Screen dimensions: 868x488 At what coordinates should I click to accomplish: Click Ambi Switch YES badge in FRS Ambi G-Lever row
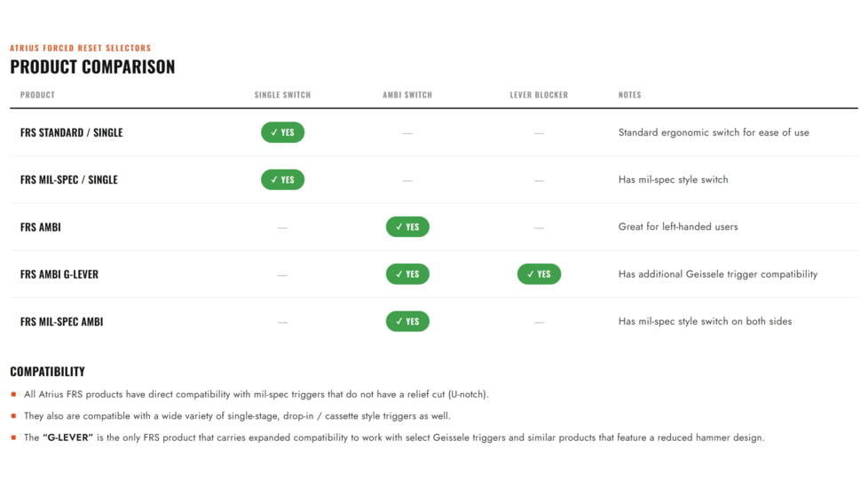click(x=407, y=274)
